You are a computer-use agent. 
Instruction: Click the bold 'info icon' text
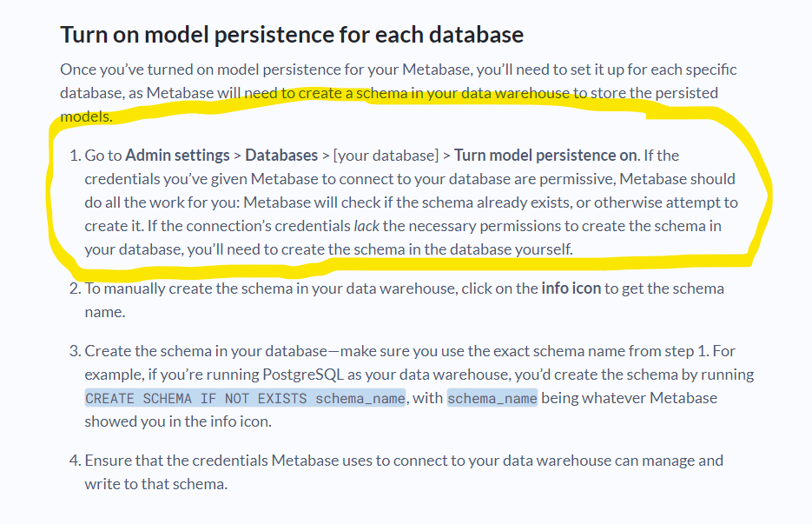571,288
